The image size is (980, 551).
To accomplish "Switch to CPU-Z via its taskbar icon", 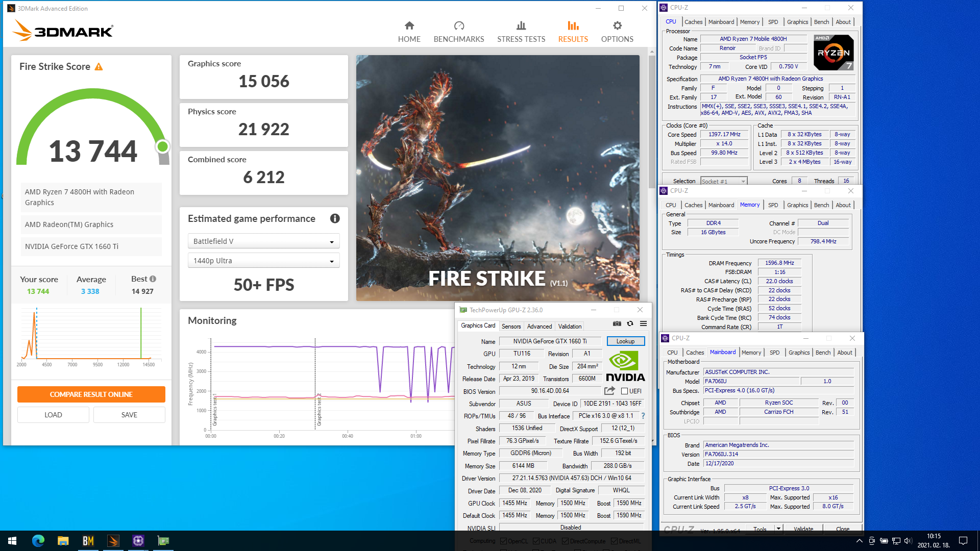I will 138,541.
